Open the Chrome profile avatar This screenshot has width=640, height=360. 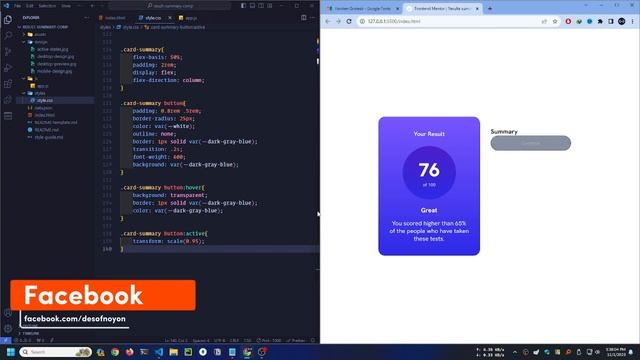[621, 21]
